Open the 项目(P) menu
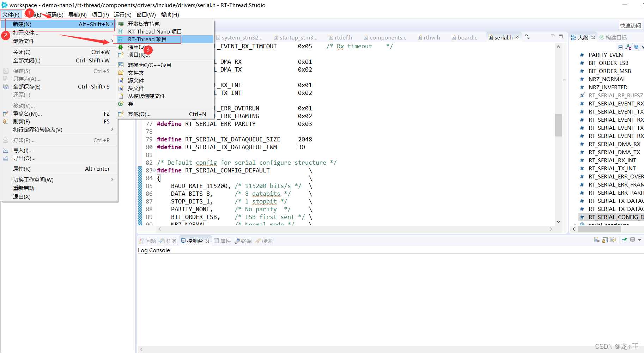The width and height of the screenshot is (644, 353). [x=100, y=14]
